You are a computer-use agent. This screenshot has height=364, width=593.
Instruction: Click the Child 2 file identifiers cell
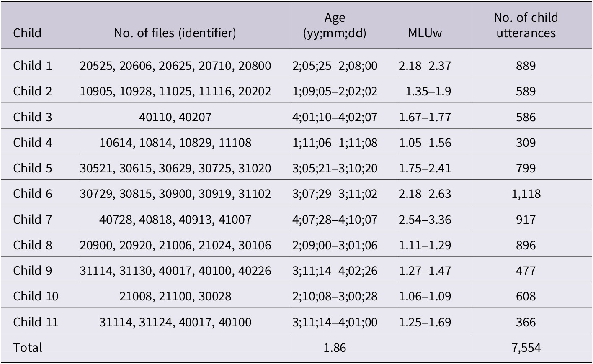(x=175, y=91)
